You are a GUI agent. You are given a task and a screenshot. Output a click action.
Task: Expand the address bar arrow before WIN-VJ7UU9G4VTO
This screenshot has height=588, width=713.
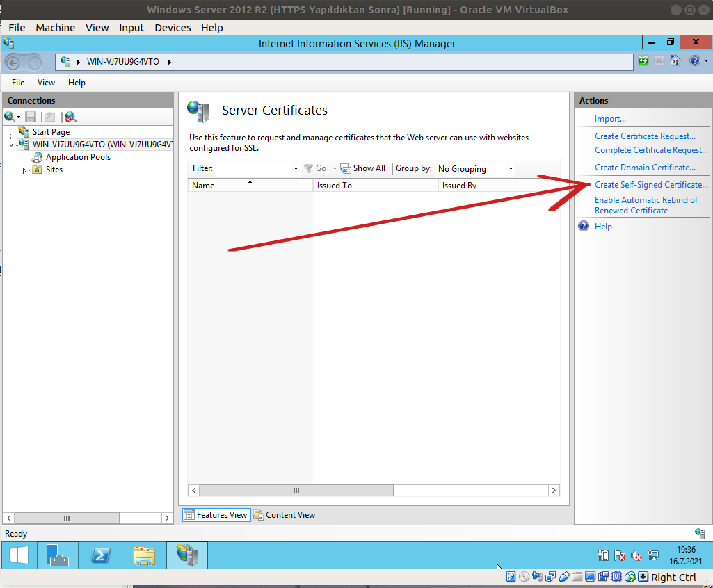(x=78, y=63)
